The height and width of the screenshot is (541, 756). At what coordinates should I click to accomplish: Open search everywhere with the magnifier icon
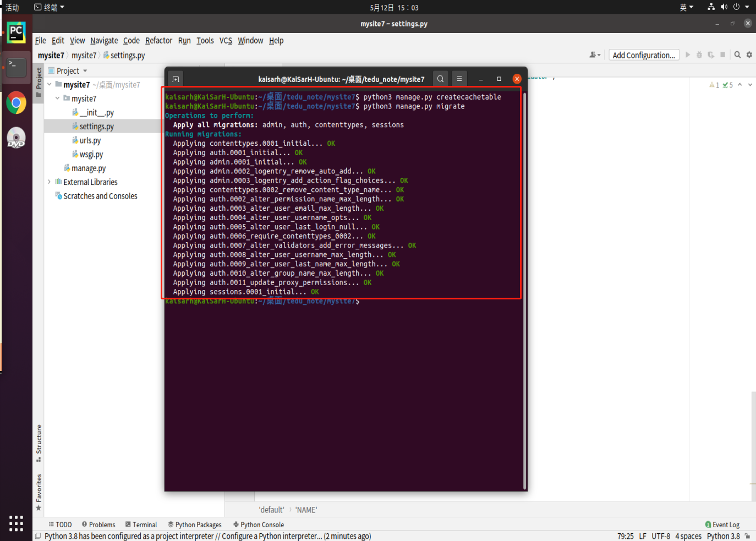737,54
